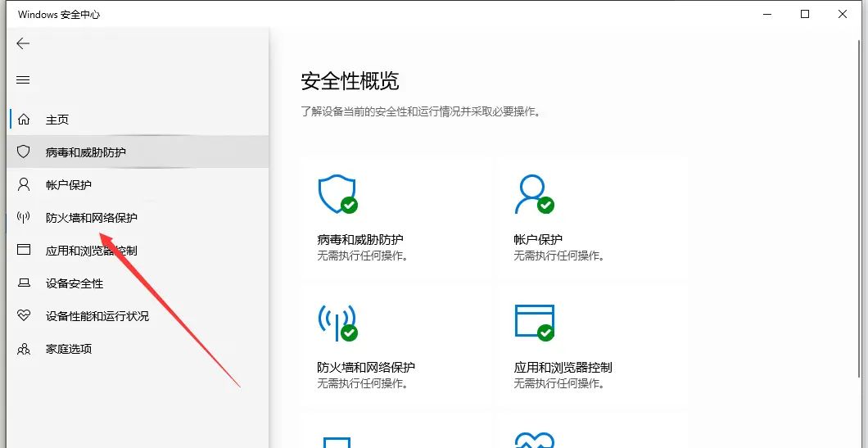The height and width of the screenshot is (448, 868).
Task: Click the home icon beside 主页
Action: pos(23,119)
